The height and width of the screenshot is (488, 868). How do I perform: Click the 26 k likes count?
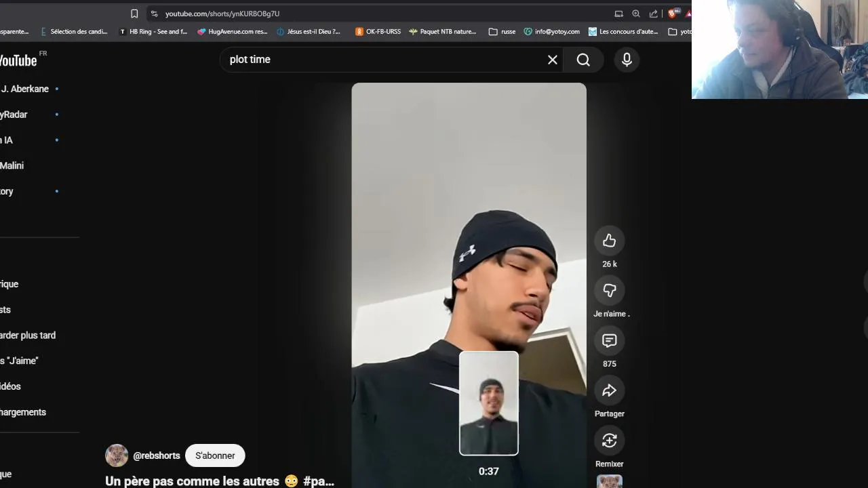(x=610, y=264)
